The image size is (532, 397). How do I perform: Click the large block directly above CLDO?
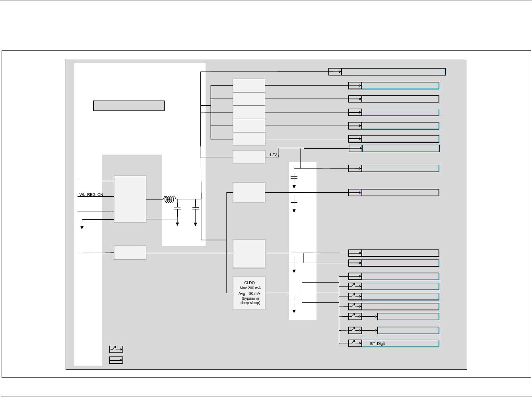249,254
